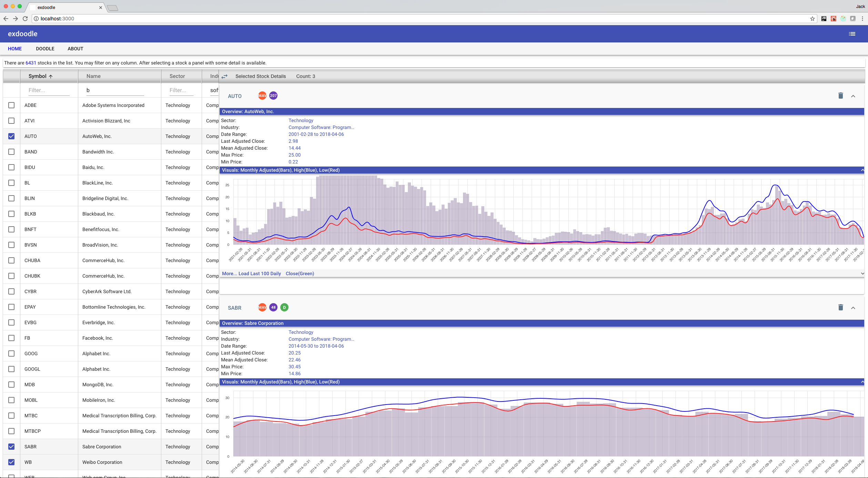The width and height of the screenshot is (868, 478).
Task: Expand the AUTO More Load Last 100 Daily section
Action: tap(862, 273)
